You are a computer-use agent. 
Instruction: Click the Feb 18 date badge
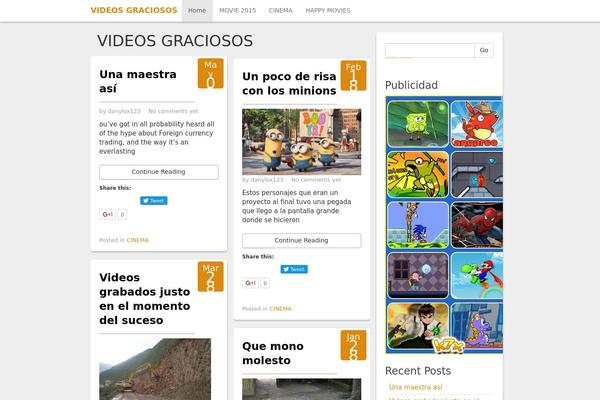click(353, 75)
